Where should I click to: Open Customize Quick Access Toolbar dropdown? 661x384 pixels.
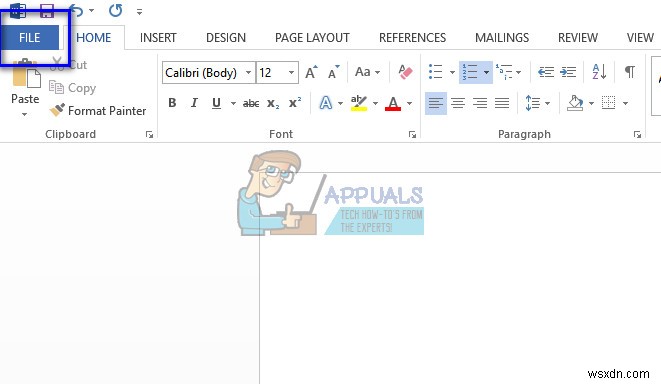pos(139,12)
